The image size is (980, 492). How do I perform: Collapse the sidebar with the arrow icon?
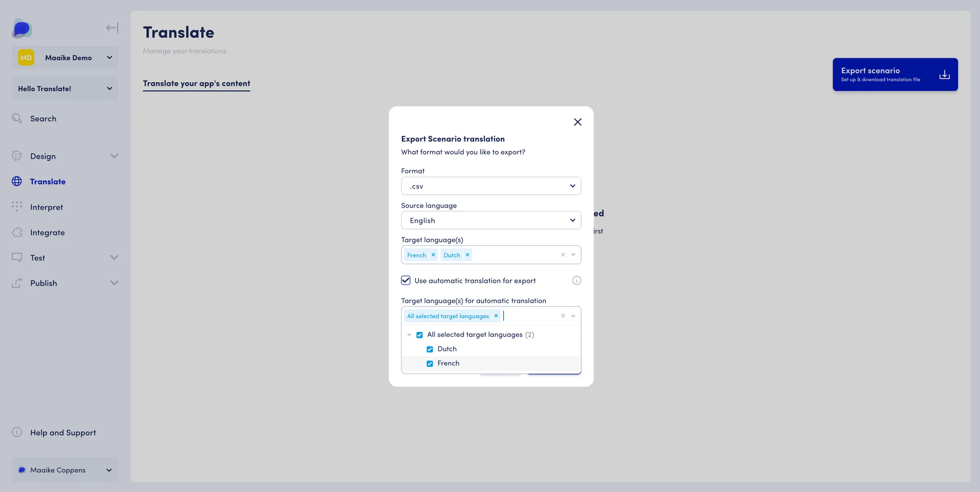click(112, 28)
